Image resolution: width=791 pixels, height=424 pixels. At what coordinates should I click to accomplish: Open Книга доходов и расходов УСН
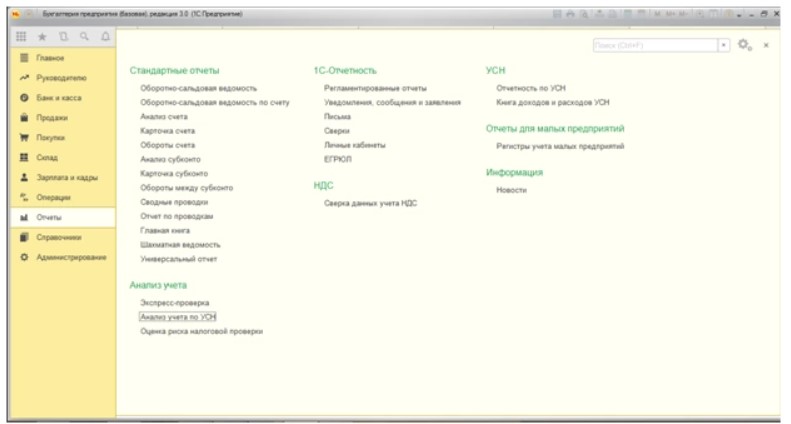tap(552, 102)
